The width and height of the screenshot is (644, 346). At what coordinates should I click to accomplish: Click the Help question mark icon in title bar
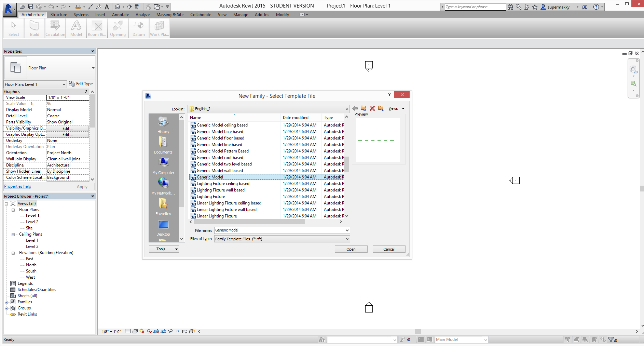[596, 7]
